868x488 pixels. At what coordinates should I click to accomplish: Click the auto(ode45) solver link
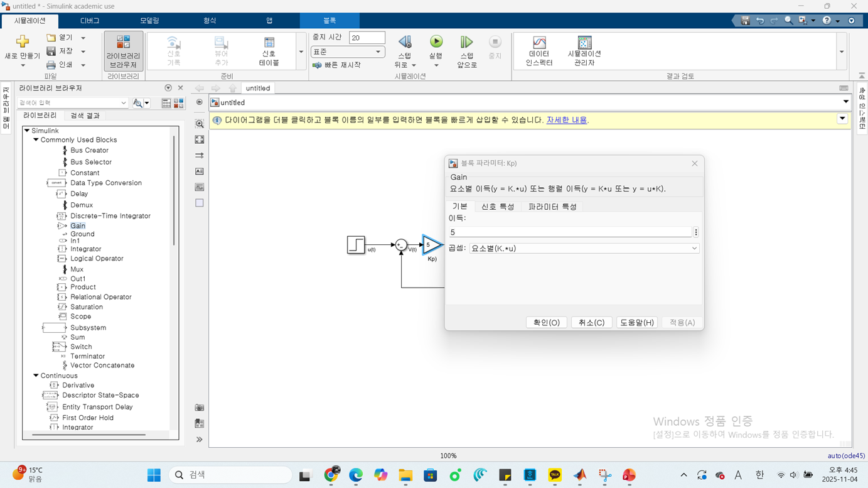[846, 456]
